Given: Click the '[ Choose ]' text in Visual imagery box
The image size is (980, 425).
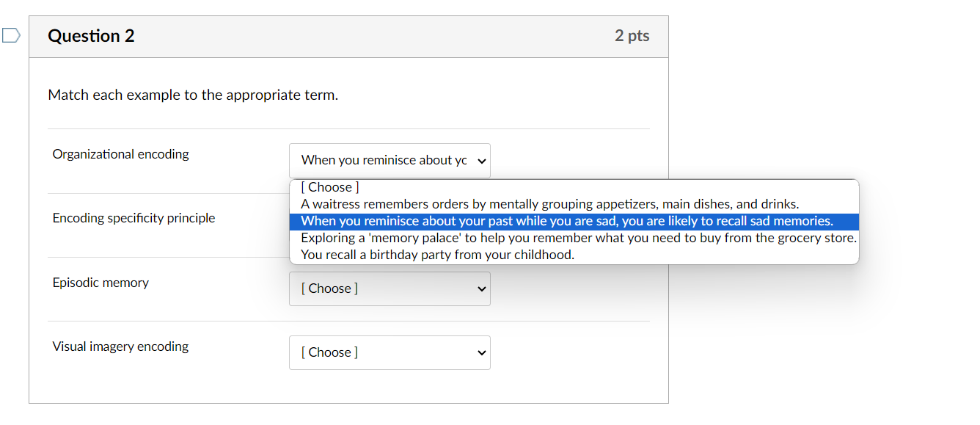Looking at the screenshot, I should click(x=329, y=352).
